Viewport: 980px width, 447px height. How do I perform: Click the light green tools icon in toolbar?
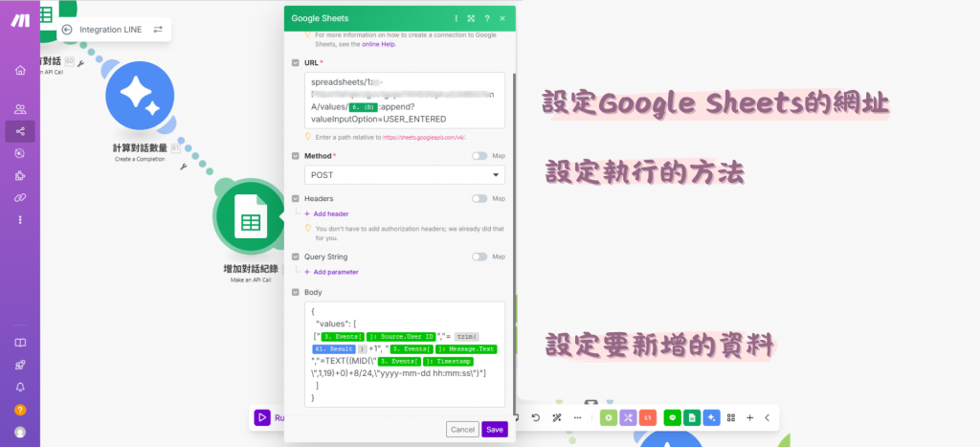pos(609,417)
